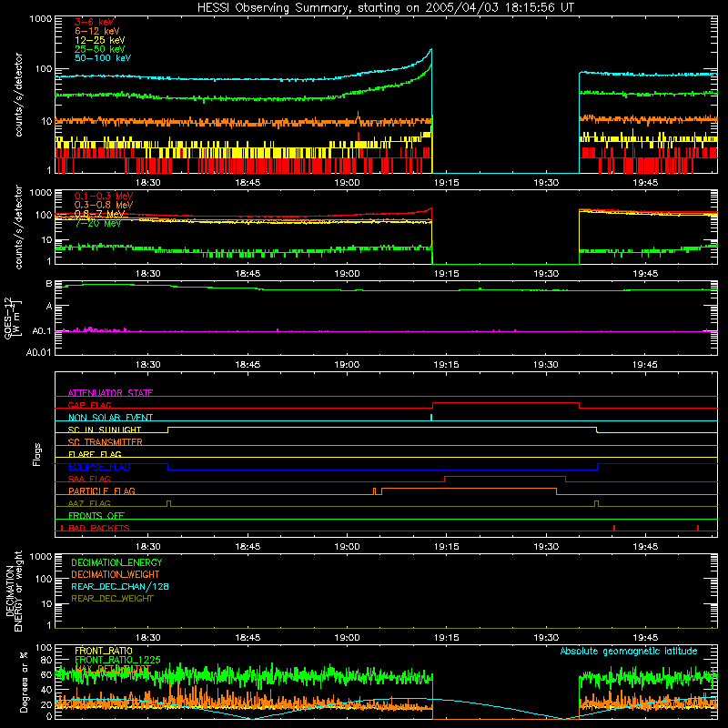Select the orange 0.3-0.8 MeV legend label

[104, 205]
